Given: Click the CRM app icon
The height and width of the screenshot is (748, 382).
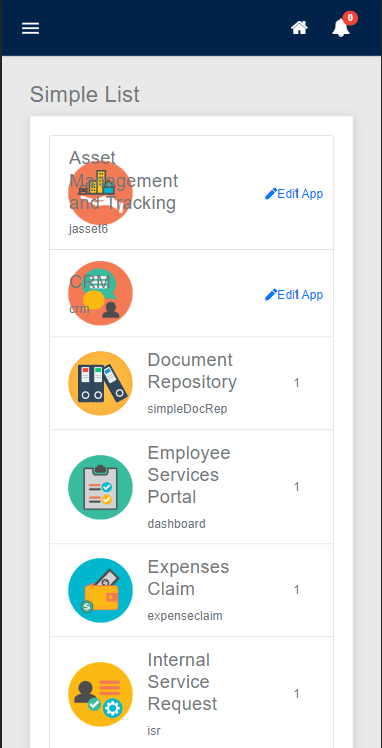Looking at the screenshot, I should [100, 293].
